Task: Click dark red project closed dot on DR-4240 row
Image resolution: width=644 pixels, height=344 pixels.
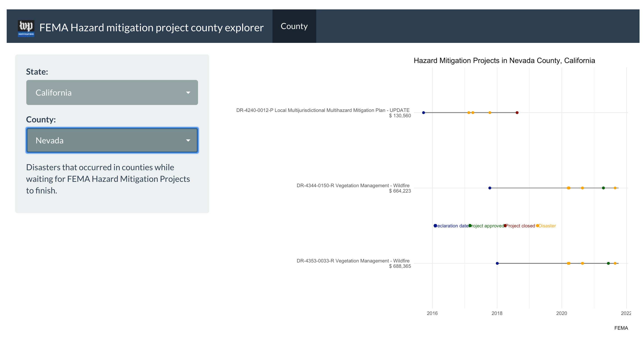Action: (x=517, y=113)
